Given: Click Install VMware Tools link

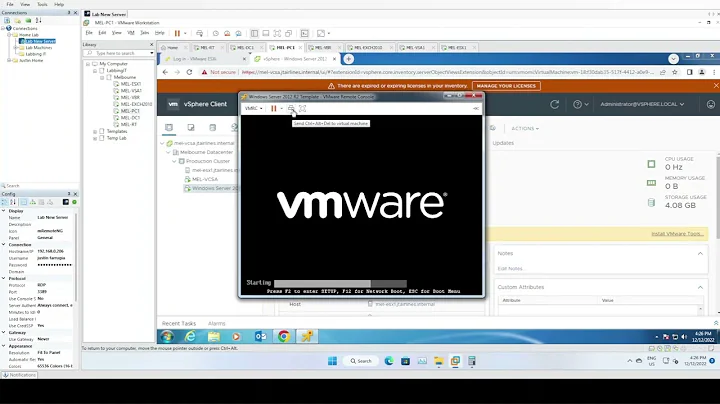Looking at the screenshot, I should (x=677, y=234).
